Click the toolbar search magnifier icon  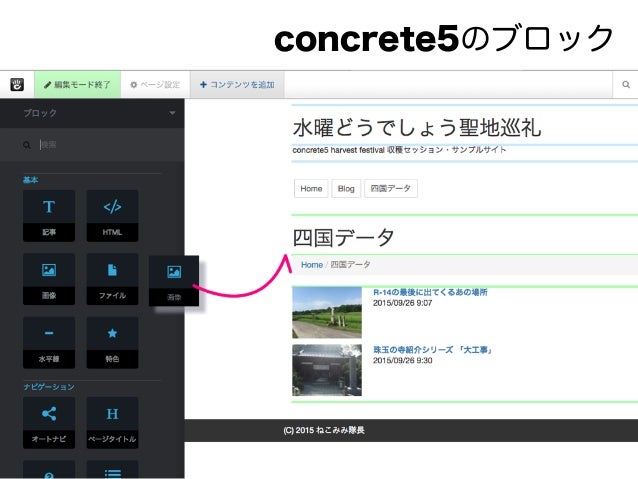coord(626,85)
